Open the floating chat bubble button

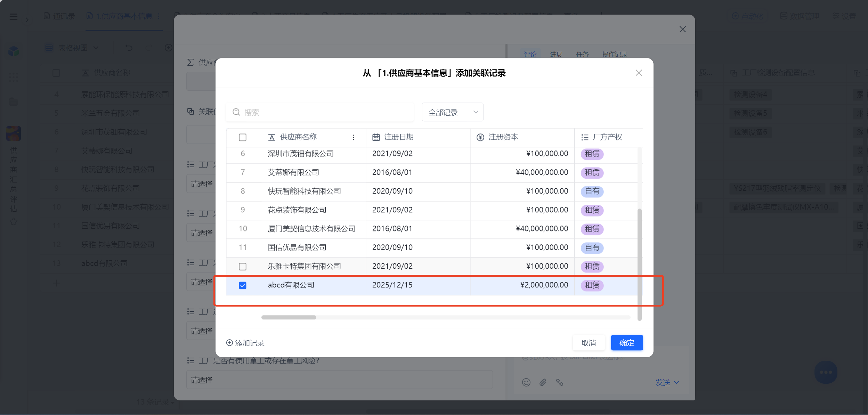(x=826, y=372)
